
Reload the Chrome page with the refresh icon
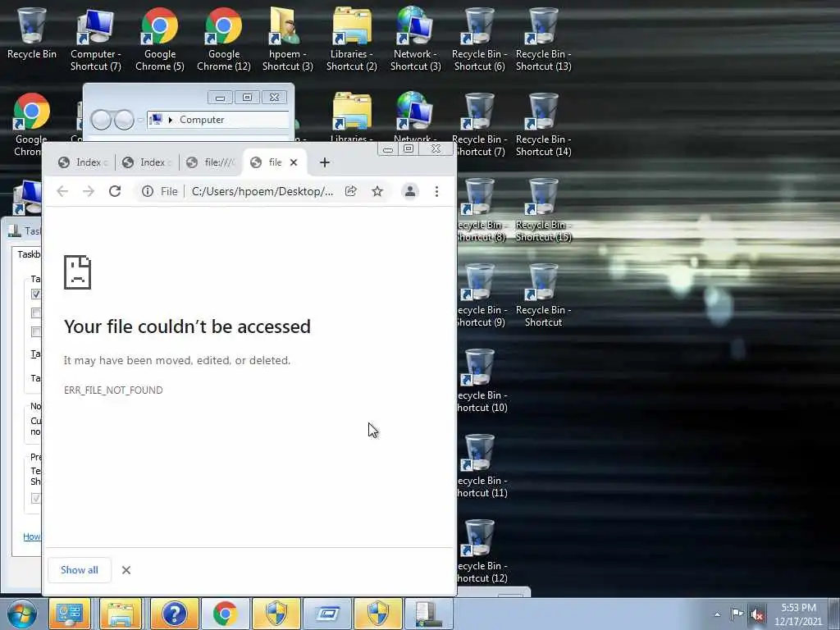[115, 191]
